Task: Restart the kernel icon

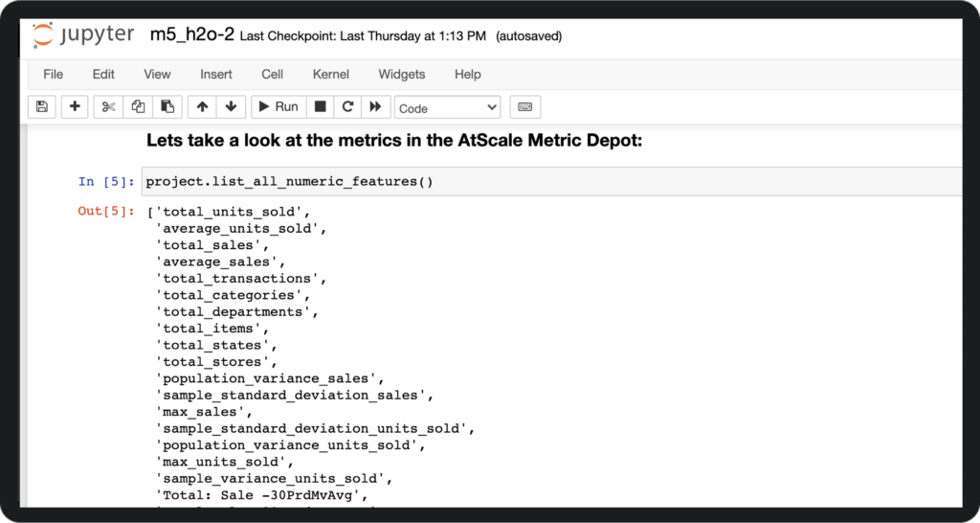Action: [347, 107]
